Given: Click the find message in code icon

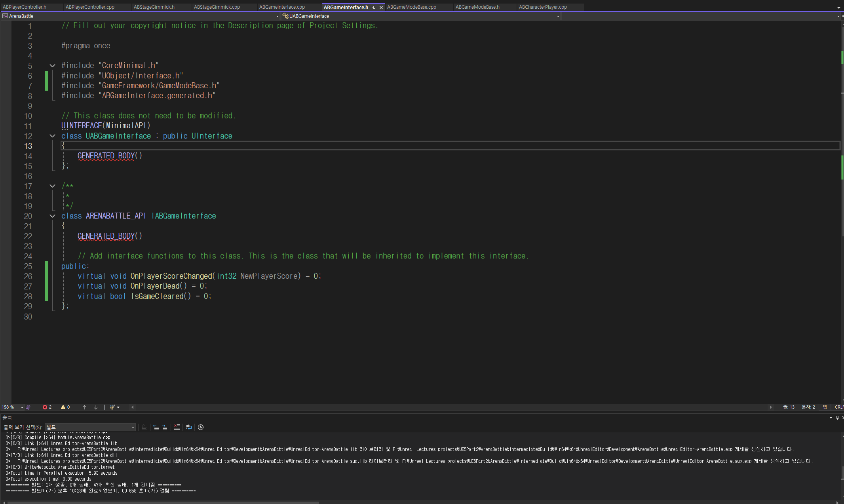Looking at the screenshot, I should pyautogui.click(x=144, y=427).
